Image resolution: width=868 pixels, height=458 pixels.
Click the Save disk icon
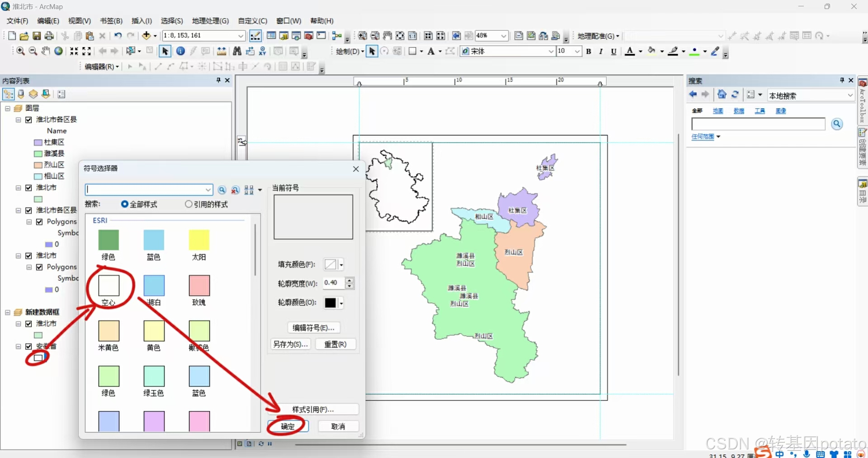[37, 36]
